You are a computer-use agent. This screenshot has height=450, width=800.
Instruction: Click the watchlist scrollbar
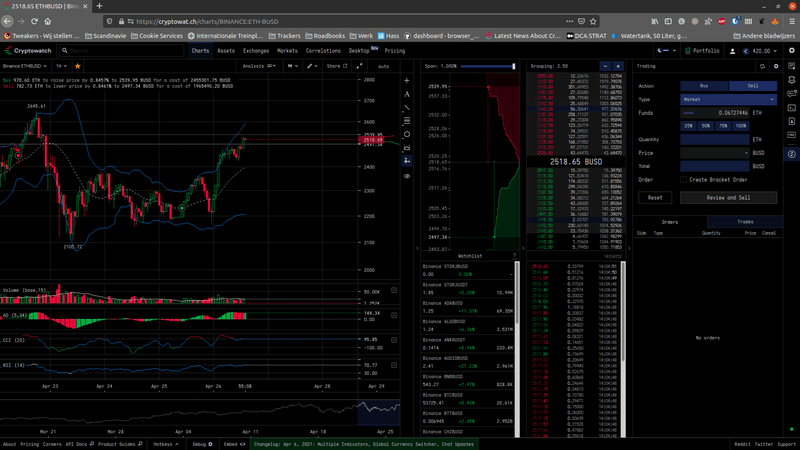pos(517,293)
